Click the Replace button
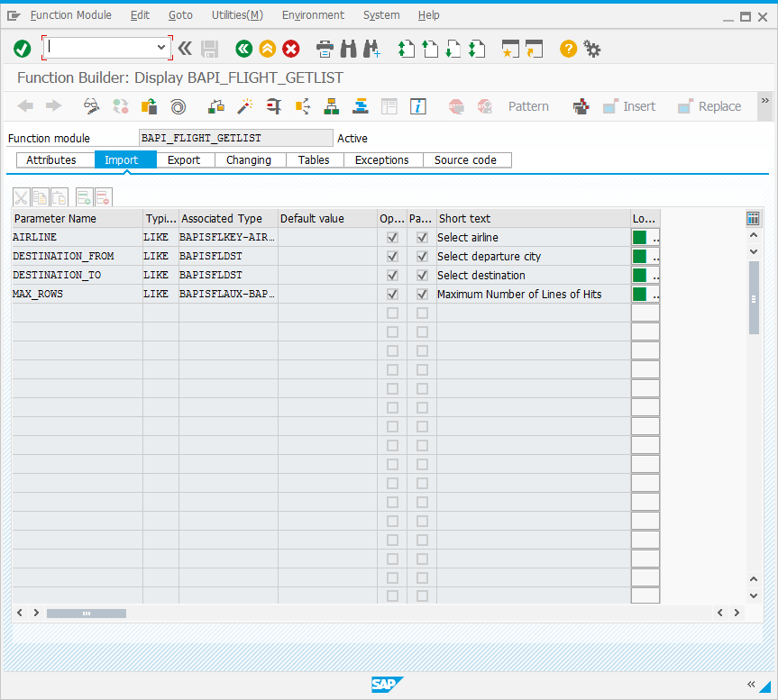The height and width of the screenshot is (700, 778). [x=709, y=106]
